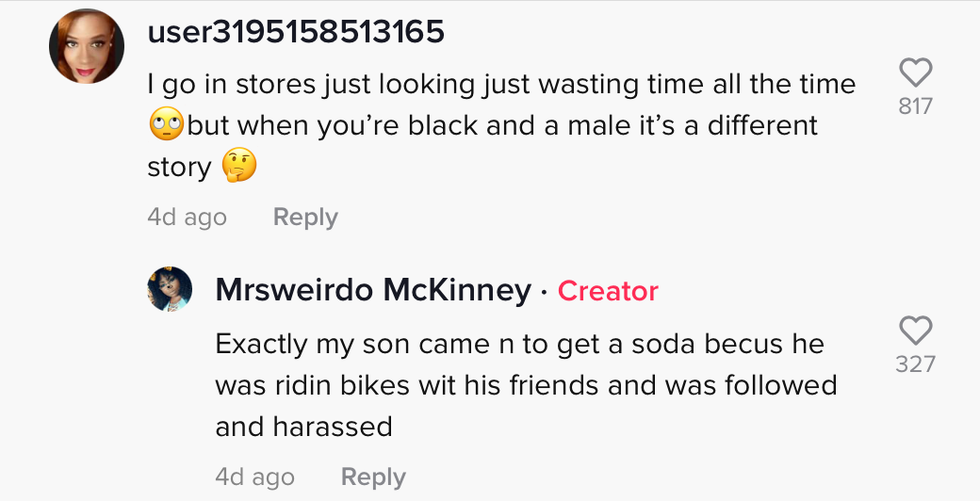The image size is (980, 501).
Task: Click the words 'and harassed'
Action: [x=303, y=427]
